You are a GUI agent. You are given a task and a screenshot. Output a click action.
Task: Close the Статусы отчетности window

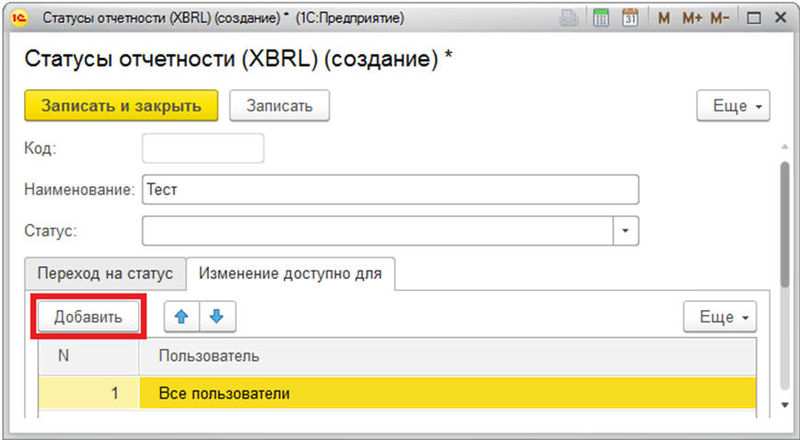(781, 18)
